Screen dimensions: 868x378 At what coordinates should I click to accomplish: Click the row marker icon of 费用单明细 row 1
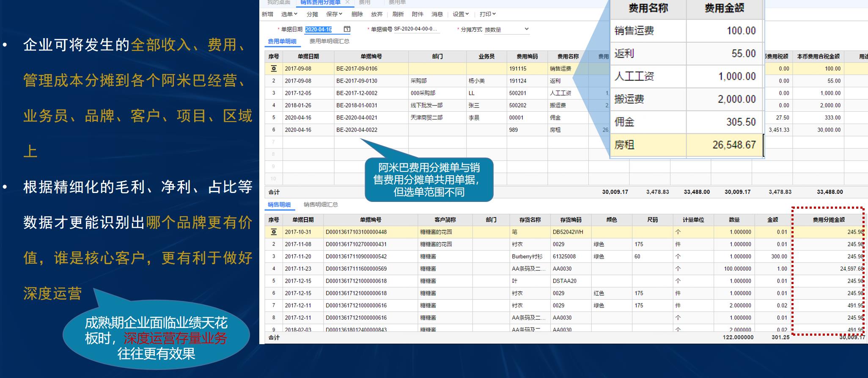(x=274, y=69)
